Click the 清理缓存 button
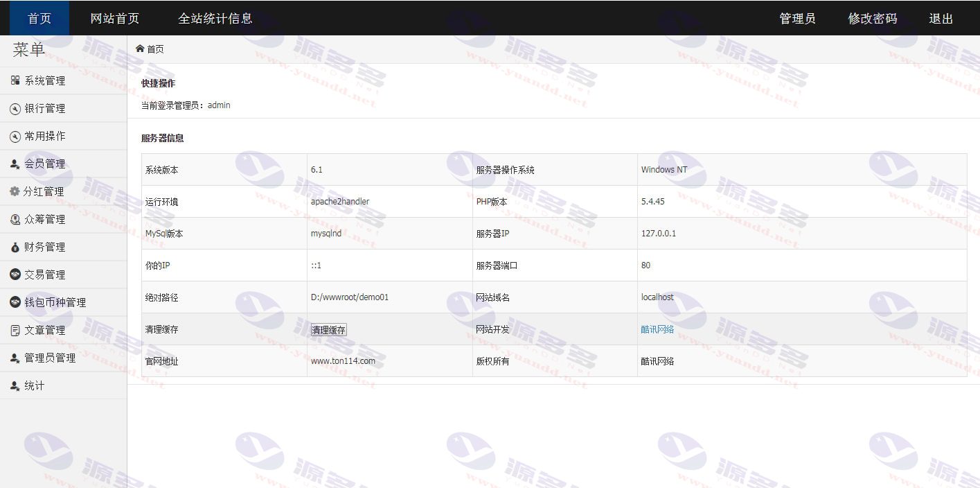Viewport: 980px width, 488px height. tap(329, 330)
